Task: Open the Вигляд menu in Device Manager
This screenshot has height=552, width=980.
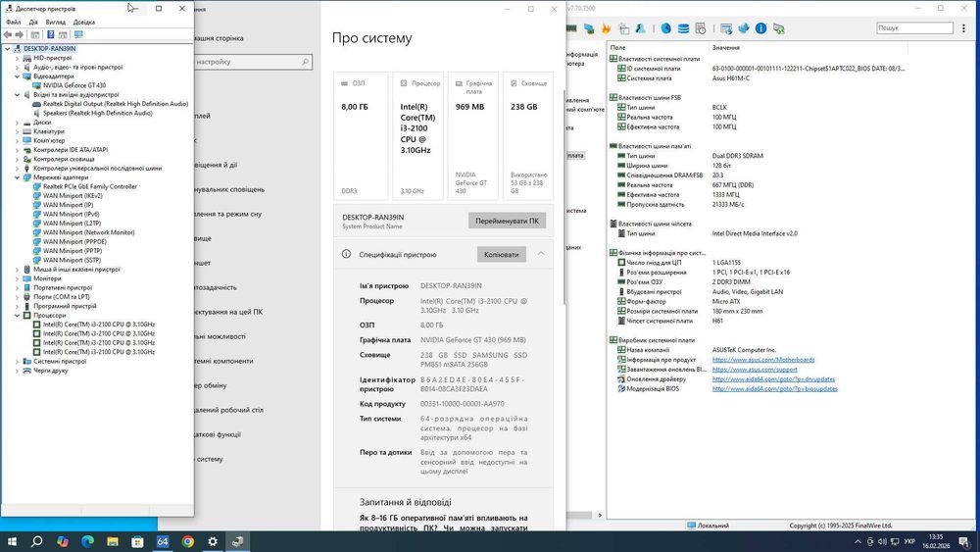Action: point(56,22)
